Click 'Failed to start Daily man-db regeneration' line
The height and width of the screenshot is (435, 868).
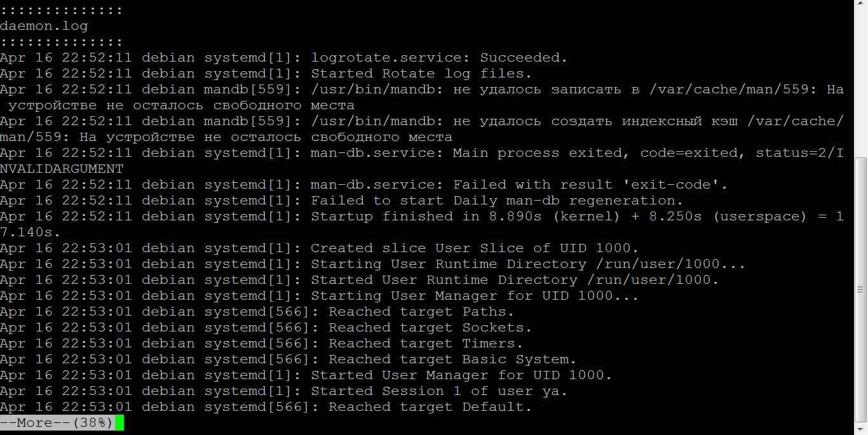coord(341,201)
